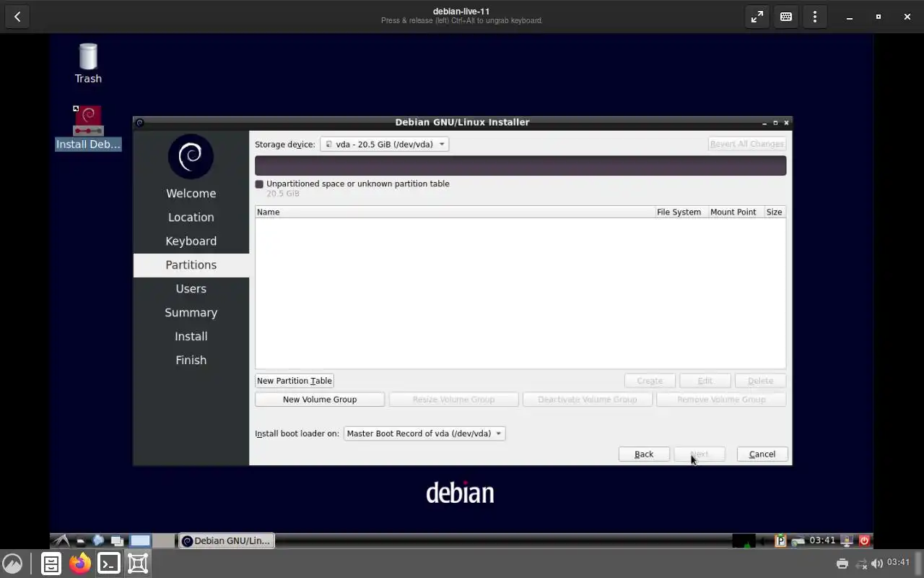Click the Back button
Viewport: 924px width, 578px height.
[x=644, y=454]
